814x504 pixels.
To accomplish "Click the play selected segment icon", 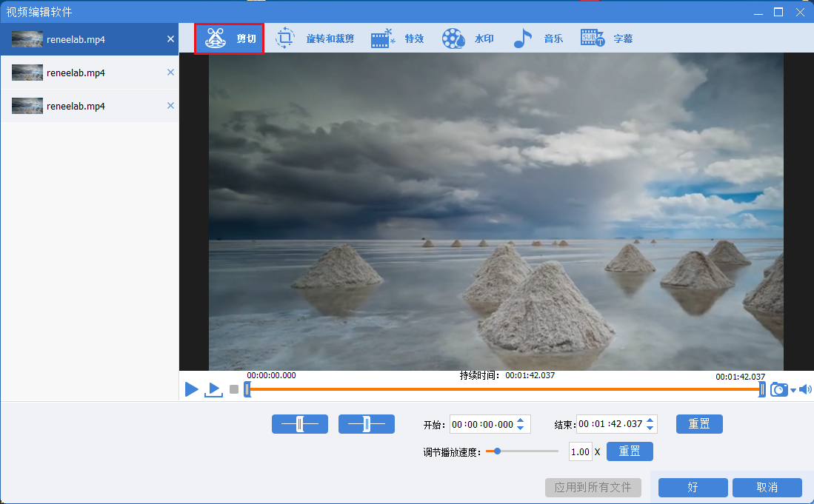I will tap(213, 389).
